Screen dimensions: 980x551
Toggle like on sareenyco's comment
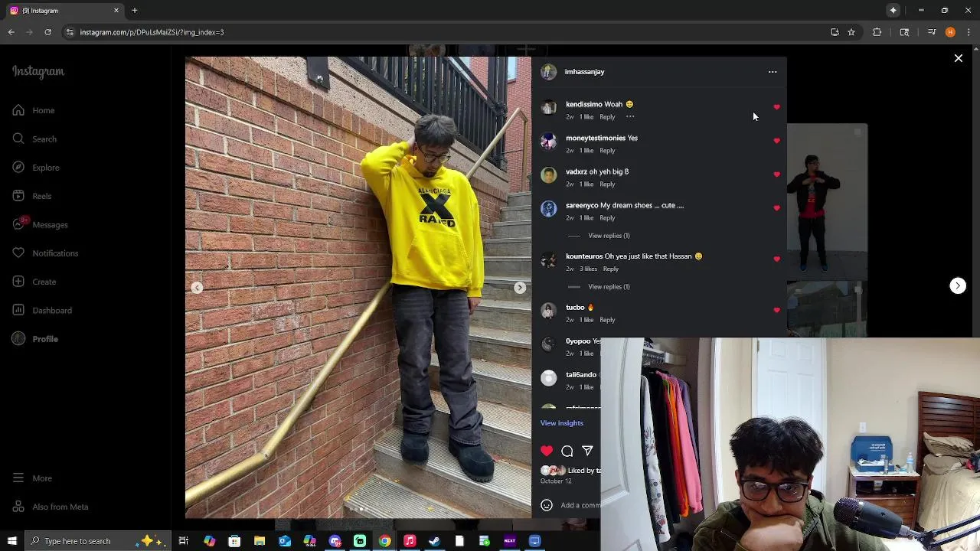pos(776,208)
